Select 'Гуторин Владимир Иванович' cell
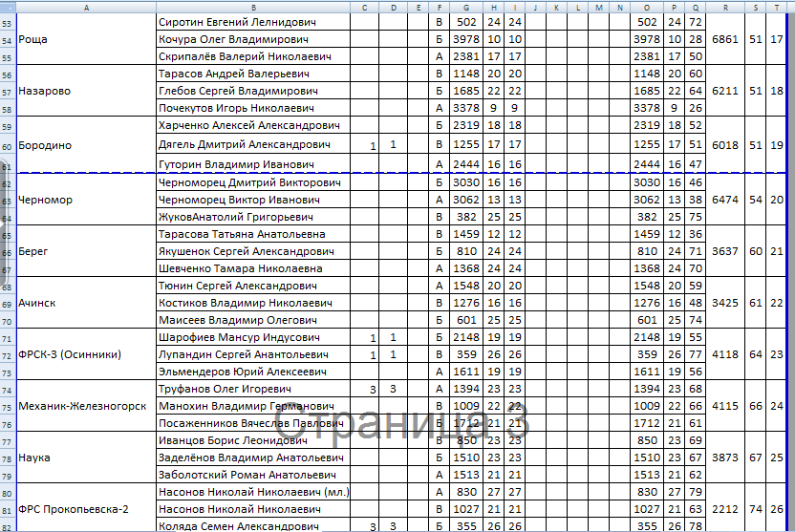 [x=253, y=164]
